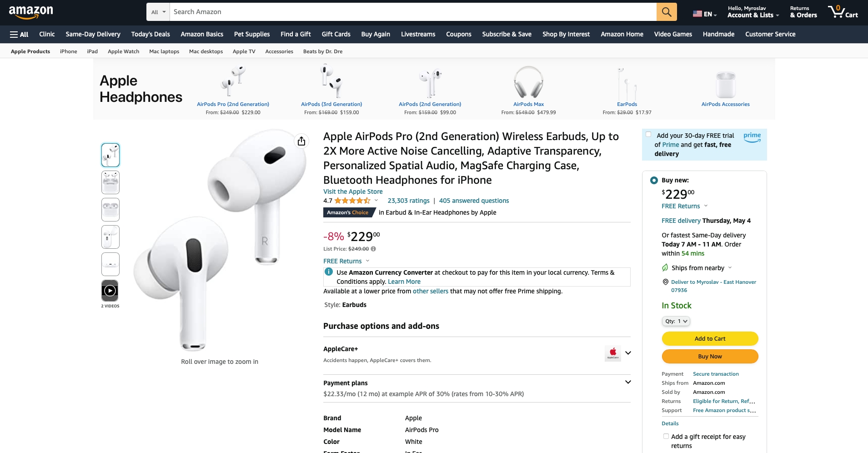Open the hamburger All menu
The width and height of the screenshot is (868, 453).
coord(19,34)
